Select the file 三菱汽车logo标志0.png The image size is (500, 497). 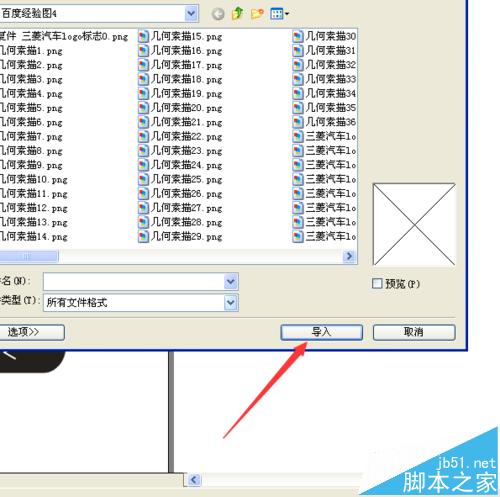pos(64,36)
